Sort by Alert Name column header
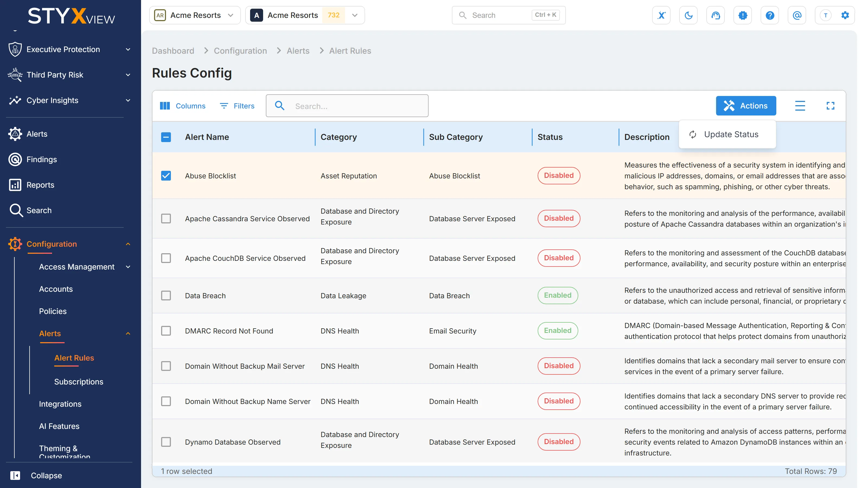Viewport: 868px width, 488px height. [x=206, y=137]
